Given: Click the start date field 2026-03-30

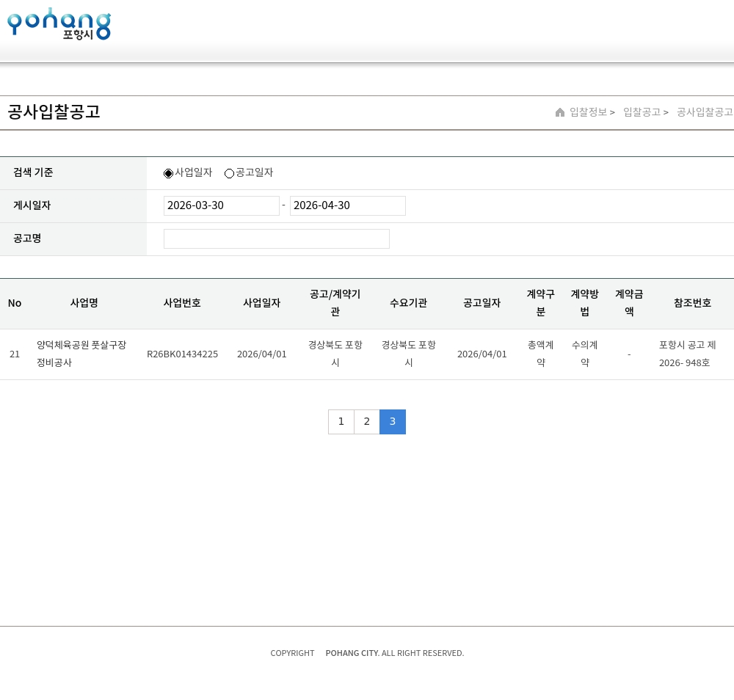Looking at the screenshot, I should point(221,205).
